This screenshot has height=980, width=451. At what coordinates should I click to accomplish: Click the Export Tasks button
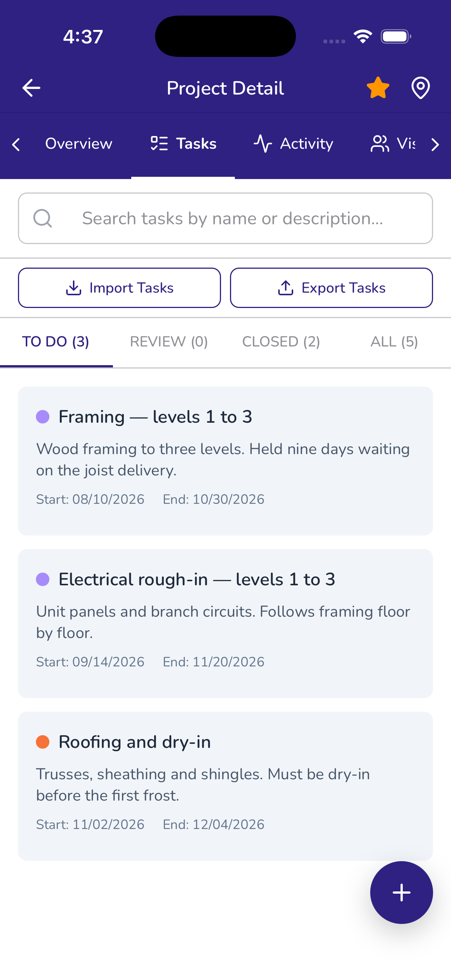point(331,288)
